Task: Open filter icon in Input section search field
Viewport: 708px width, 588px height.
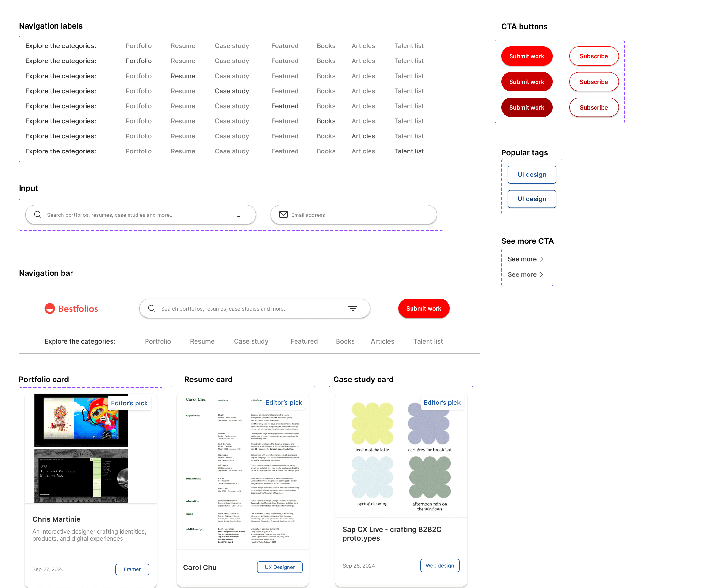Action: pos(239,215)
